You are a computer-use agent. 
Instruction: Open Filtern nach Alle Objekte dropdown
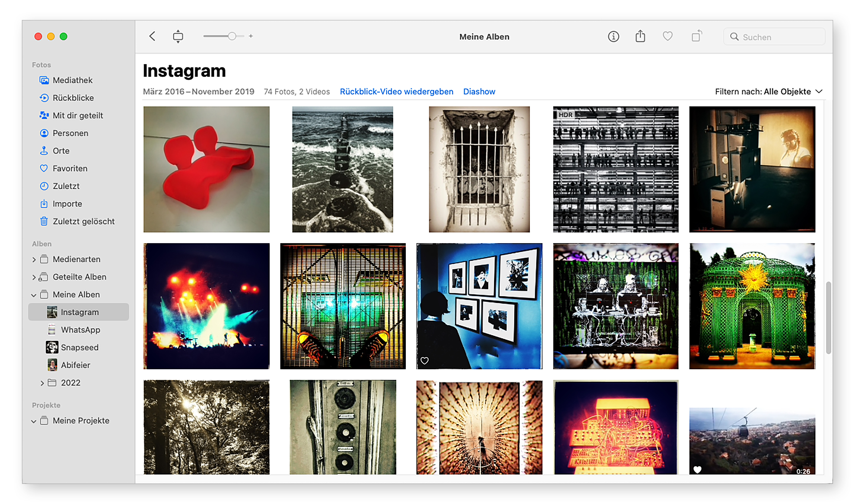768,92
